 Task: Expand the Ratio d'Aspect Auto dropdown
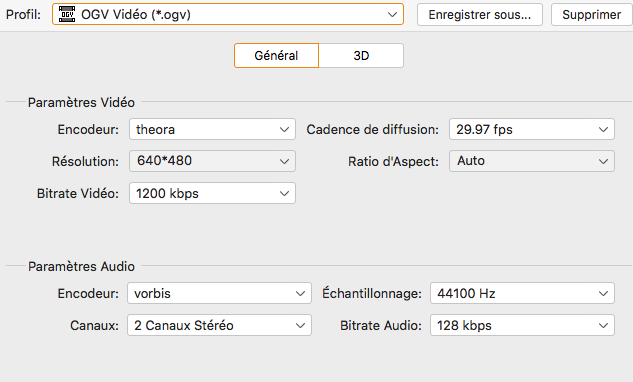(x=532, y=161)
